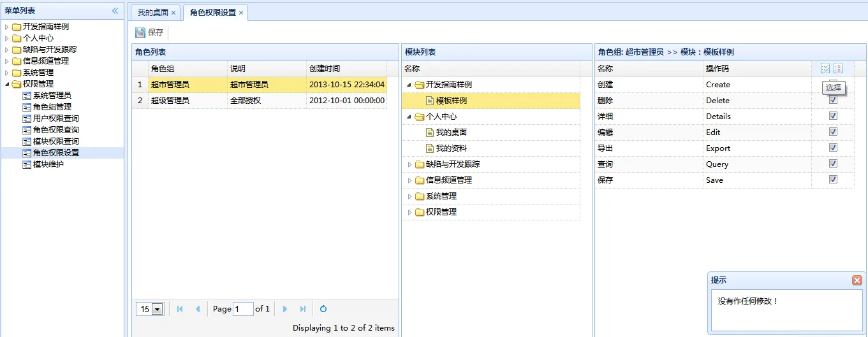
Task: Toggle the Export permission checkbox
Action: click(x=833, y=148)
